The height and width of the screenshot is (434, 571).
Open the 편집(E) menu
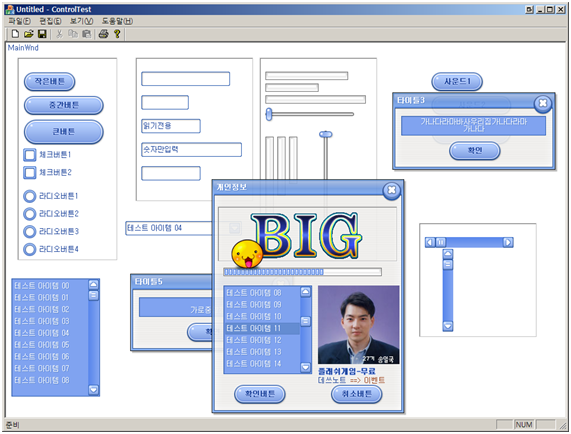(50, 21)
